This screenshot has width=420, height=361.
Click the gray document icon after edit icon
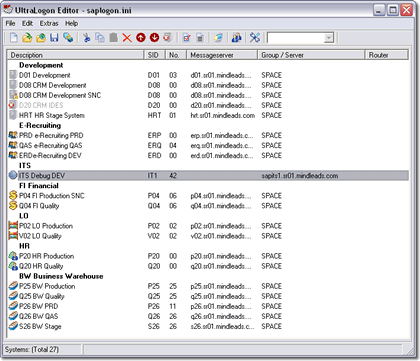[x=200, y=38]
